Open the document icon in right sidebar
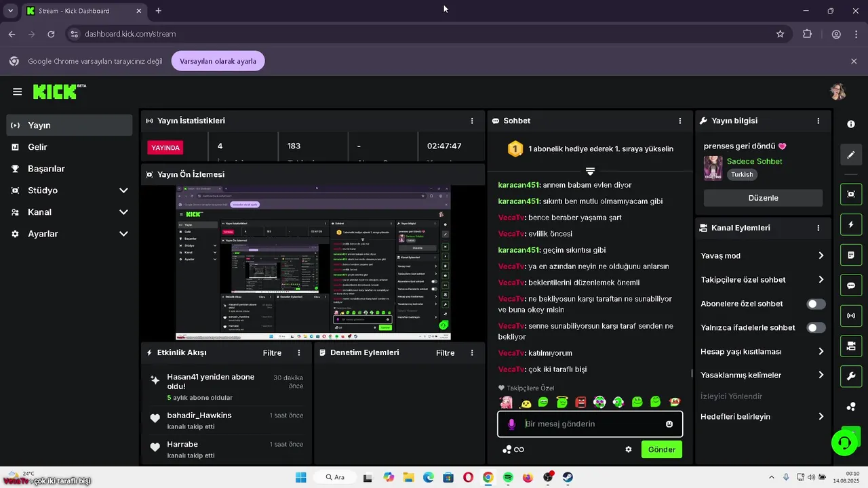 851,255
